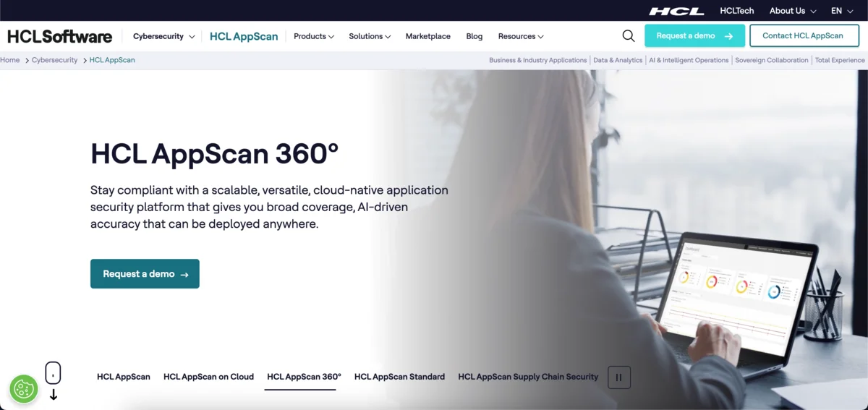This screenshot has height=410, width=868.
Task: Open Data & Analytics link
Action: point(618,60)
